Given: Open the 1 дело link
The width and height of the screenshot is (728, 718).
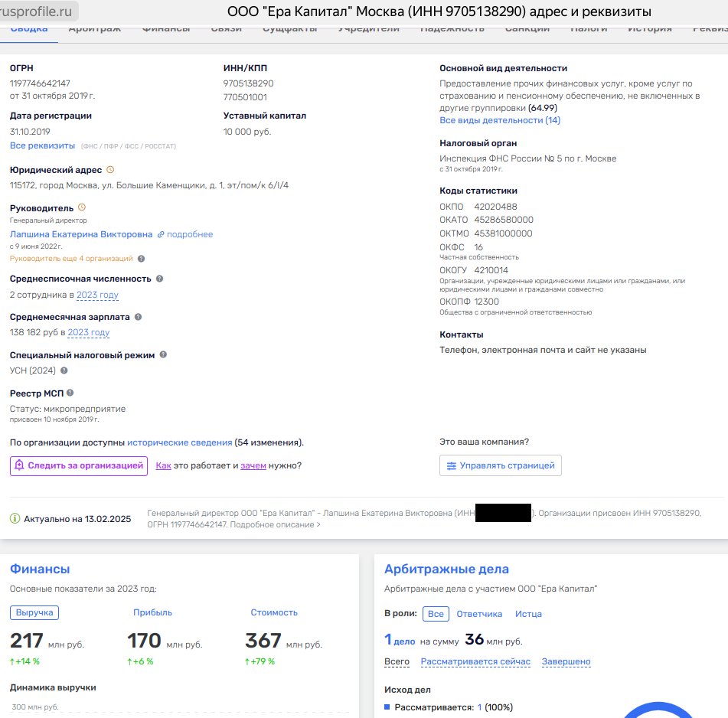Looking at the screenshot, I should tap(400, 640).
